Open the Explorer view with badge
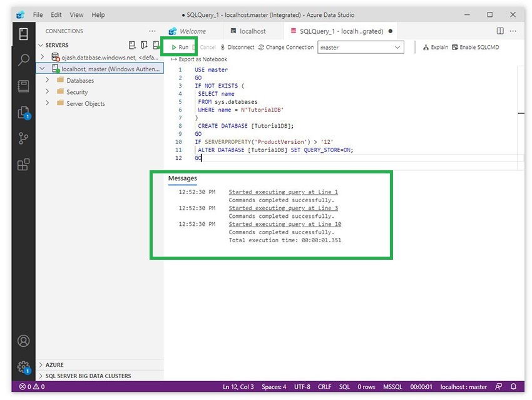The width and height of the screenshot is (532, 400). click(x=23, y=113)
